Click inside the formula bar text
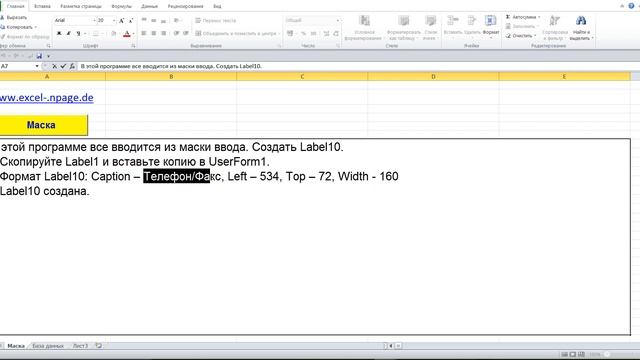 click(x=171, y=66)
